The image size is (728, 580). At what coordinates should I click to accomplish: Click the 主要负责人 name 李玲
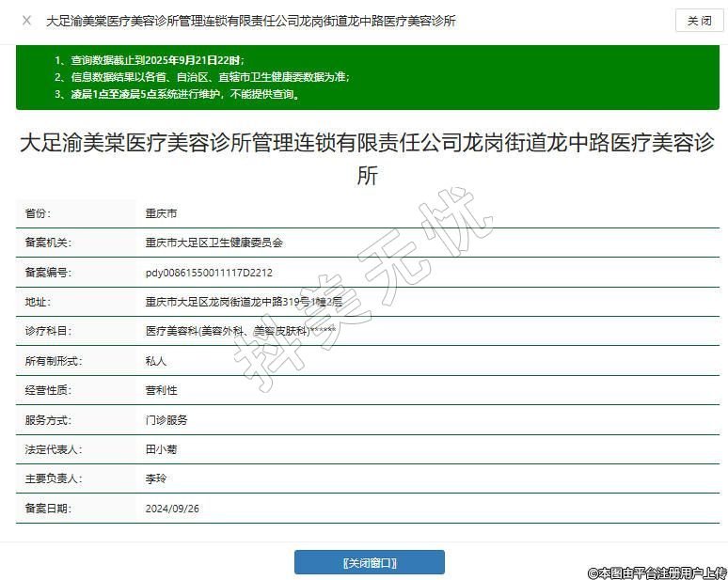[155, 478]
